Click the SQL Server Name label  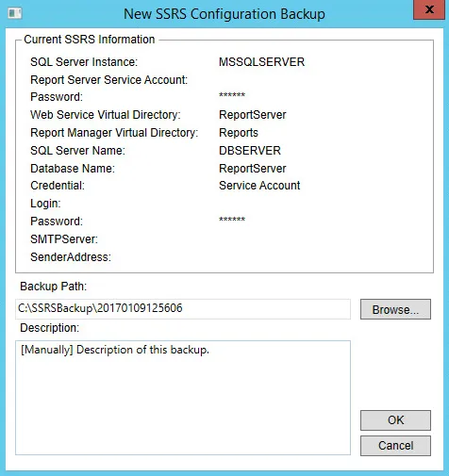point(77,151)
